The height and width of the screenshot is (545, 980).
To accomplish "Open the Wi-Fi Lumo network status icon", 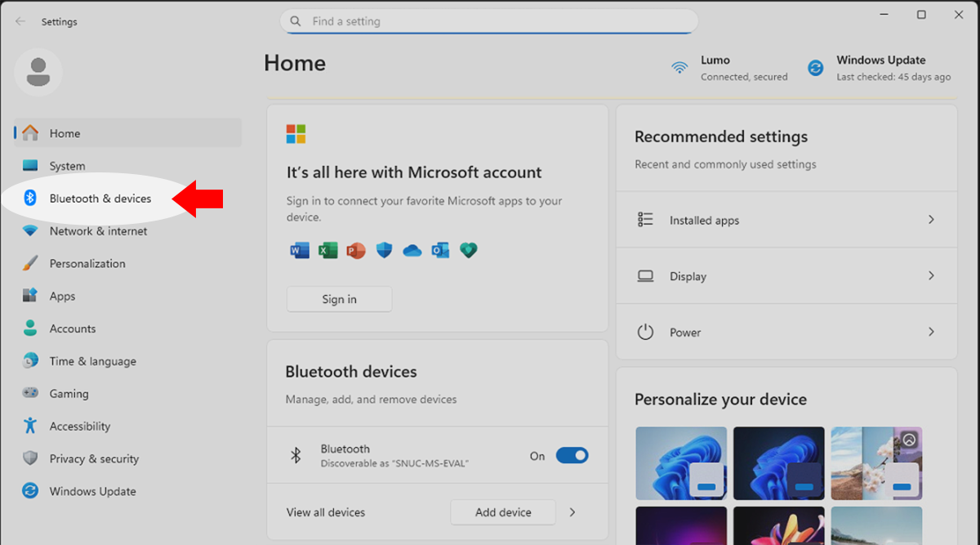I will coord(679,68).
